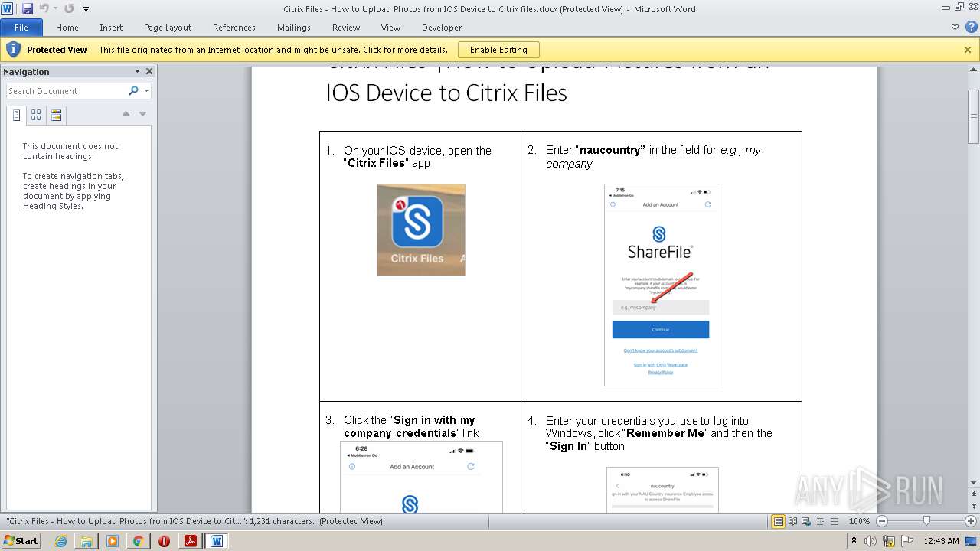Click the Protected View shield icon
The image size is (980, 551).
click(x=13, y=50)
